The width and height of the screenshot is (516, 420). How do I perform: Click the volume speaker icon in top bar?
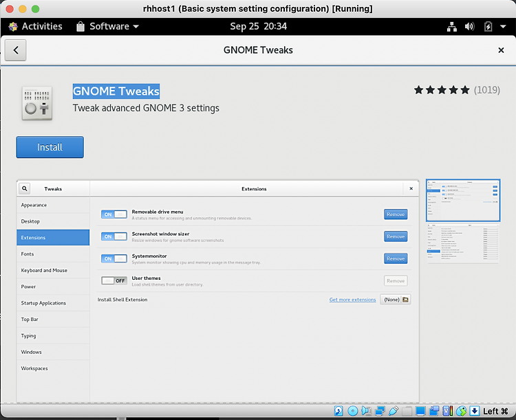[x=470, y=26]
